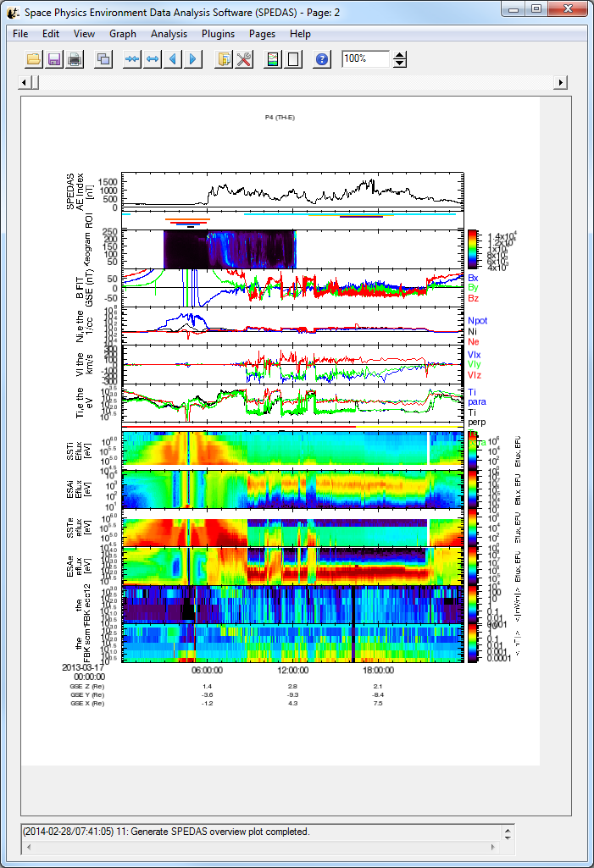
Task: Open the Analysis menu
Action: 169,34
